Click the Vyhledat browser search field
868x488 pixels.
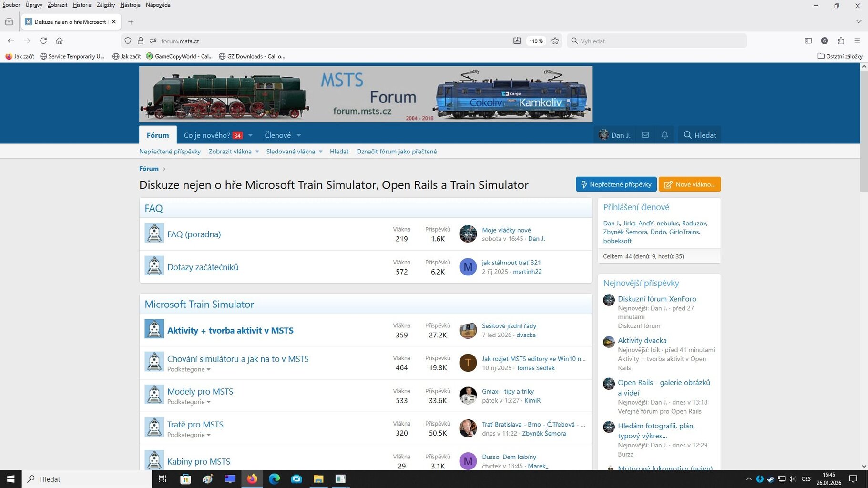click(658, 41)
